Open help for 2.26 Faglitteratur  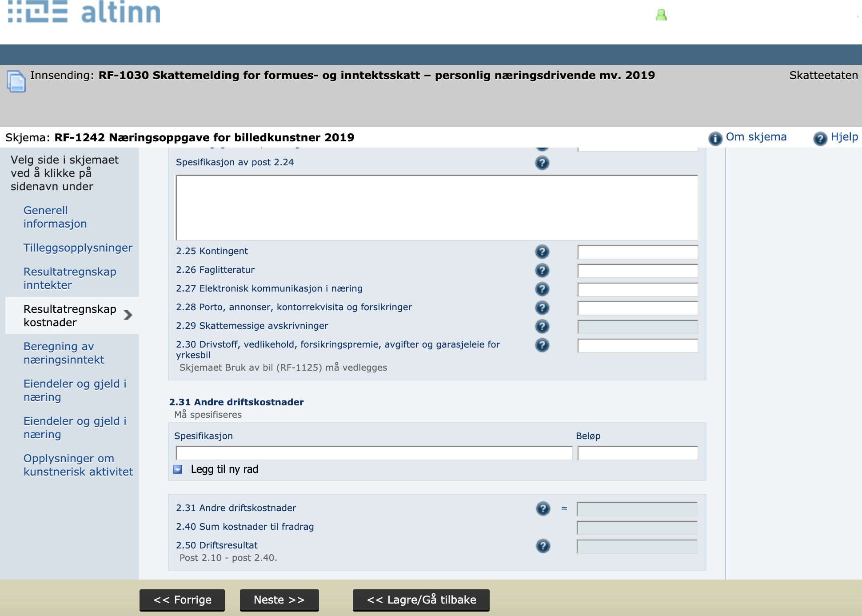coord(542,270)
